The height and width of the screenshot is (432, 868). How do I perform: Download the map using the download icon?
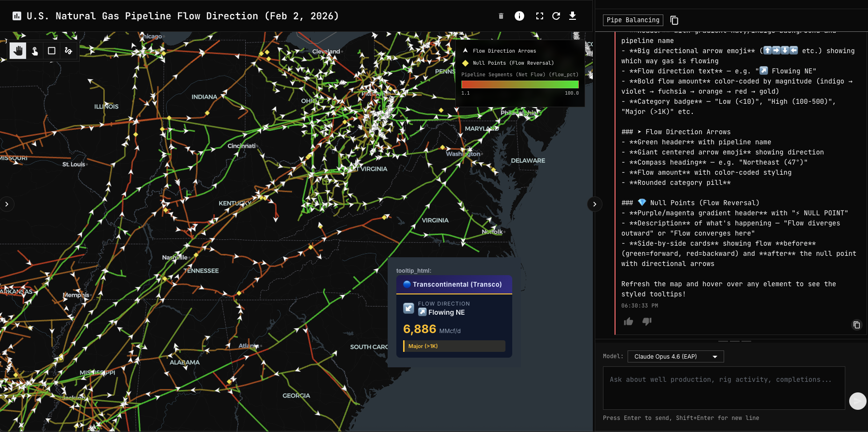point(573,16)
